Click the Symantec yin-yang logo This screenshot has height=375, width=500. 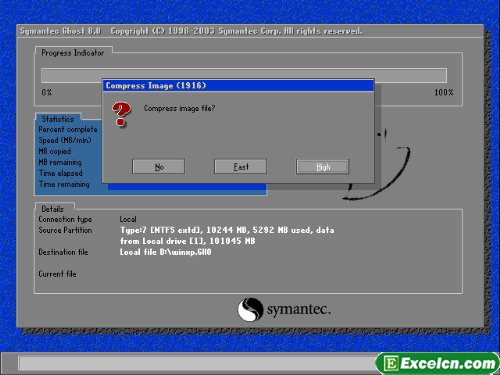tap(250, 309)
